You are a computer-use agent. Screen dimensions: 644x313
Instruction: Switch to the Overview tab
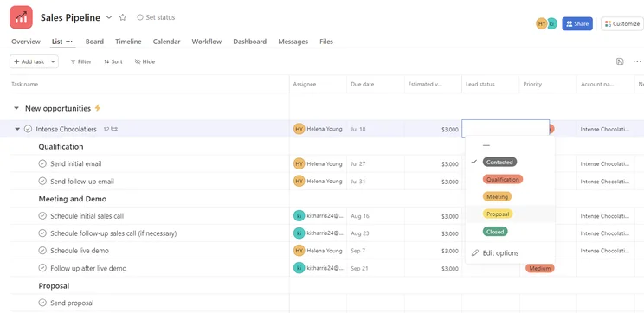click(x=26, y=42)
